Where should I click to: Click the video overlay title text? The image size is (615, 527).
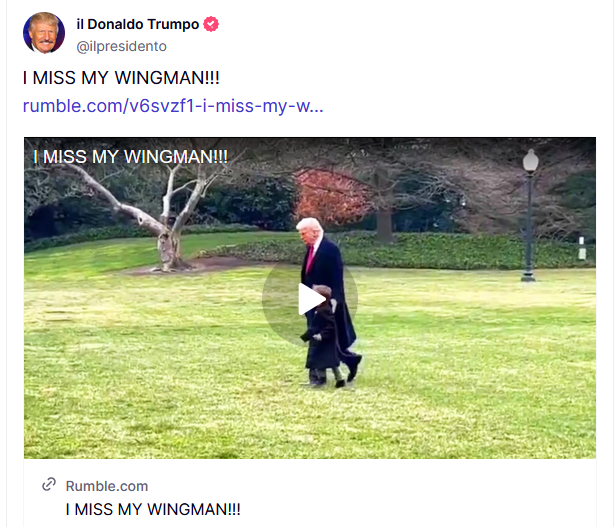[130, 157]
